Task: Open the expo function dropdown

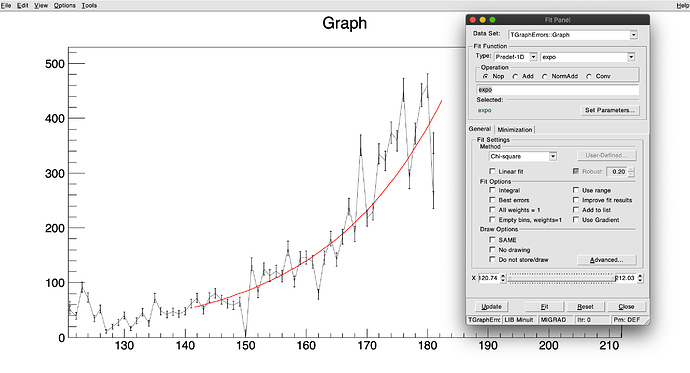Action: point(631,57)
